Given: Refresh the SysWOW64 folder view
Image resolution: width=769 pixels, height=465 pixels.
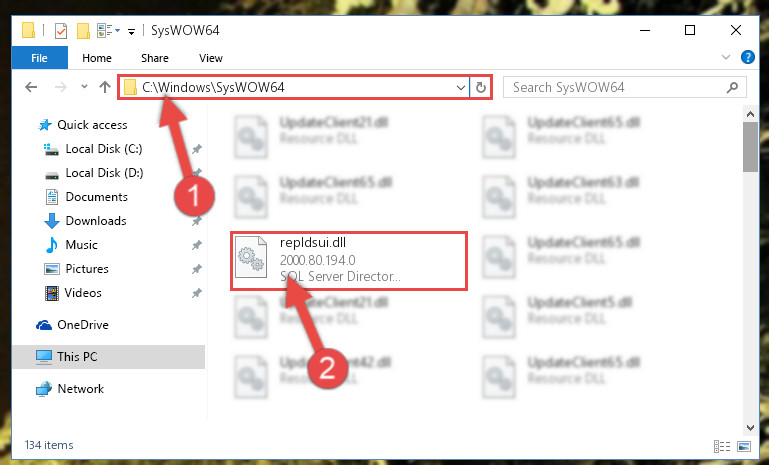Looking at the screenshot, I should point(481,87).
